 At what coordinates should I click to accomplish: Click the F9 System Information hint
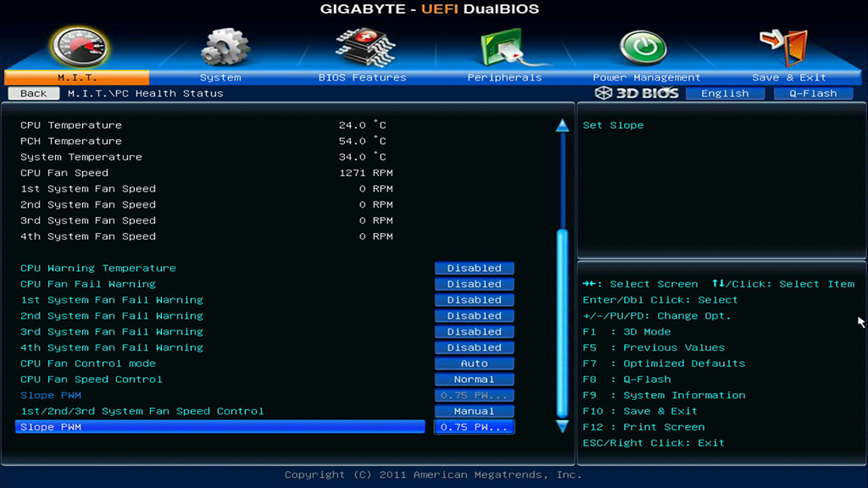click(665, 395)
